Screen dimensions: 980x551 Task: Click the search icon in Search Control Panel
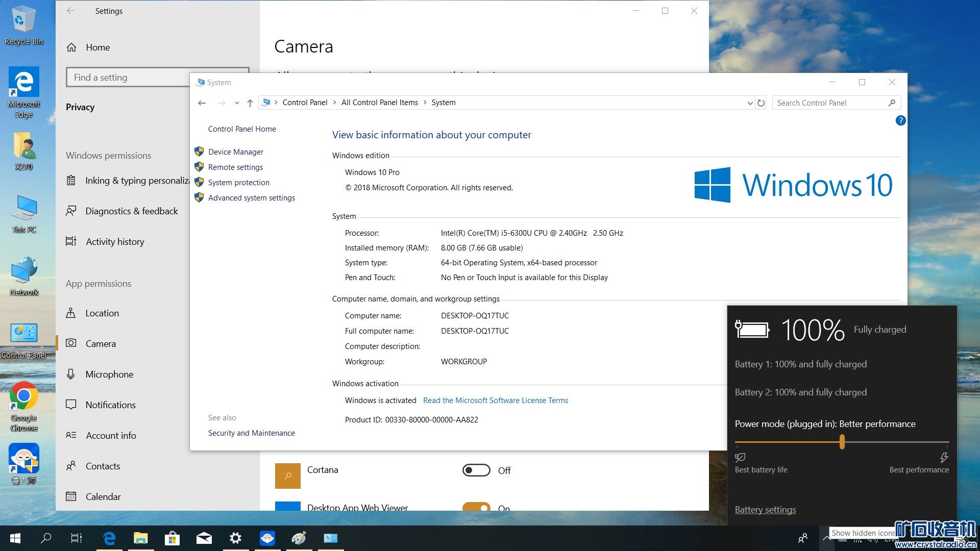(x=892, y=103)
